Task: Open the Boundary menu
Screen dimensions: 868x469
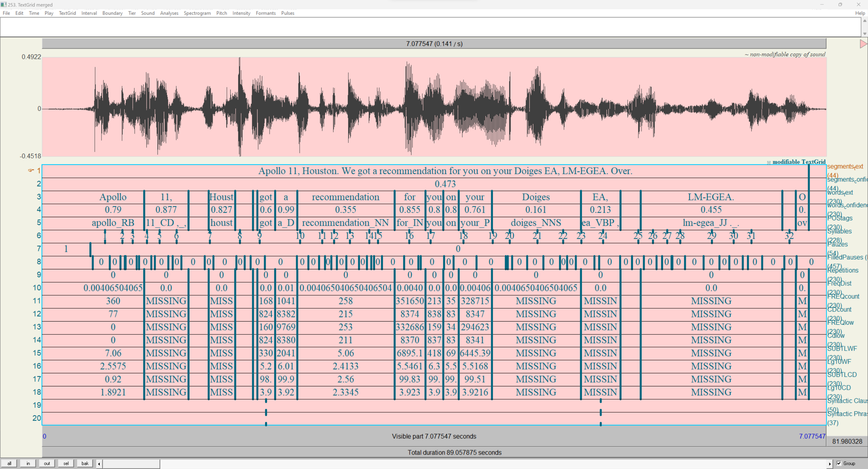Action: click(x=112, y=13)
